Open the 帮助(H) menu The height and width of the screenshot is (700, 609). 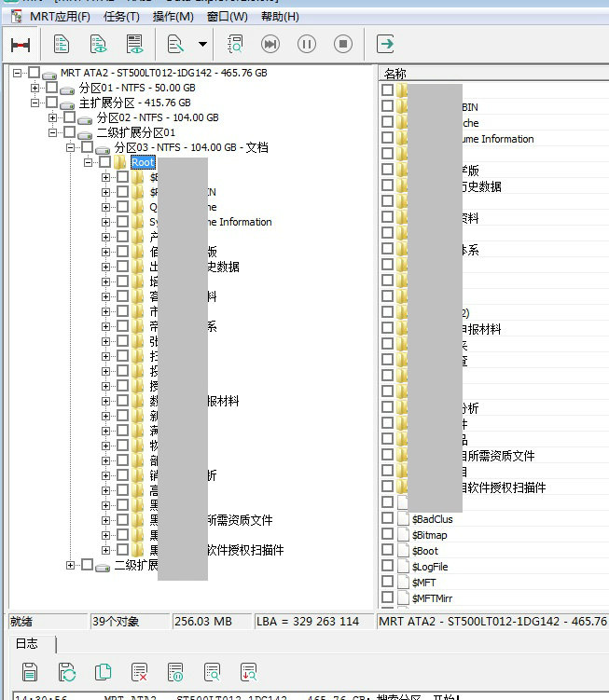280,17
